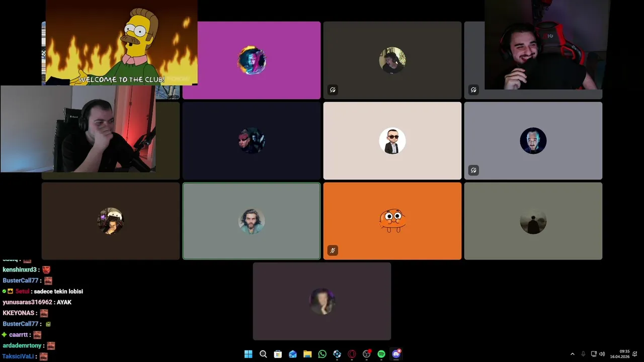Select dark navy tile with masked avatar

pyautogui.click(x=252, y=141)
